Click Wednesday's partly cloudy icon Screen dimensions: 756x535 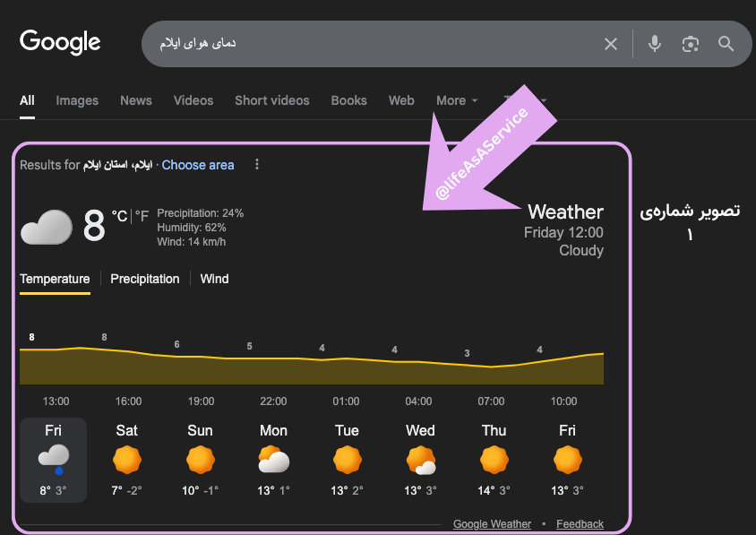click(420, 460)
